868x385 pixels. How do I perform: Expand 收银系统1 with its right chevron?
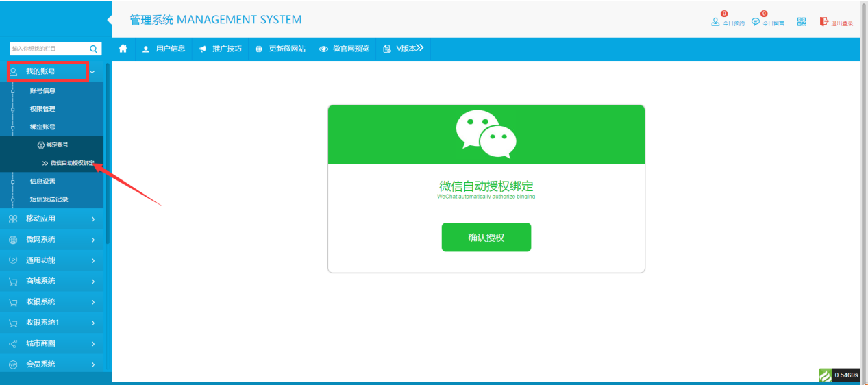coord(93,323)
